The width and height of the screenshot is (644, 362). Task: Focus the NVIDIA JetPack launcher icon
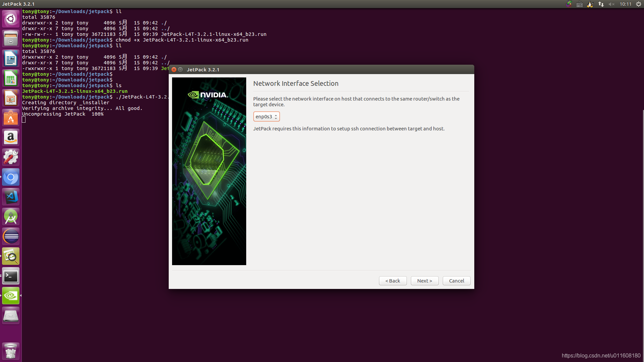point(11,296)
